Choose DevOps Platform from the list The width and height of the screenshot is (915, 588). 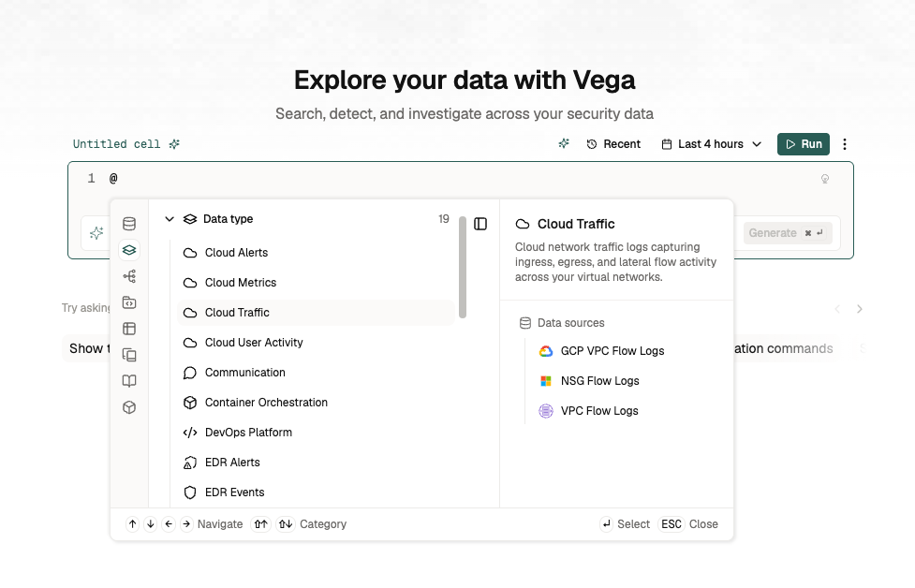tap(316, 433)
